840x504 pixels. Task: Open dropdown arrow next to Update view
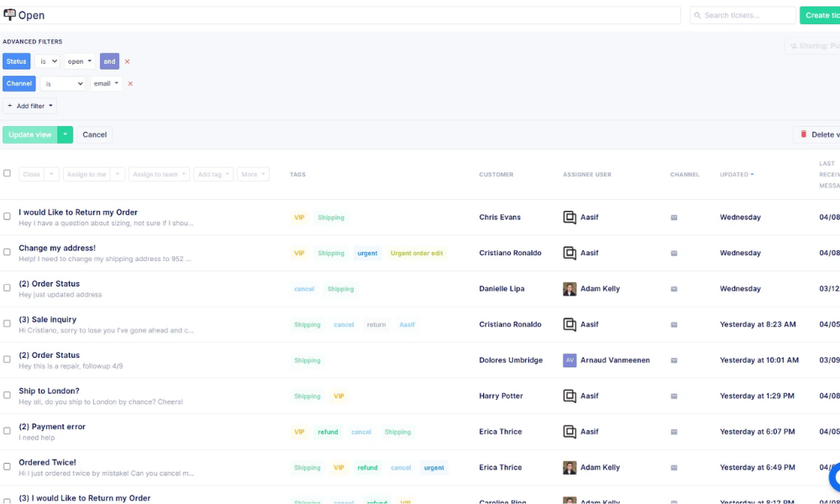[x=65, y=134]
